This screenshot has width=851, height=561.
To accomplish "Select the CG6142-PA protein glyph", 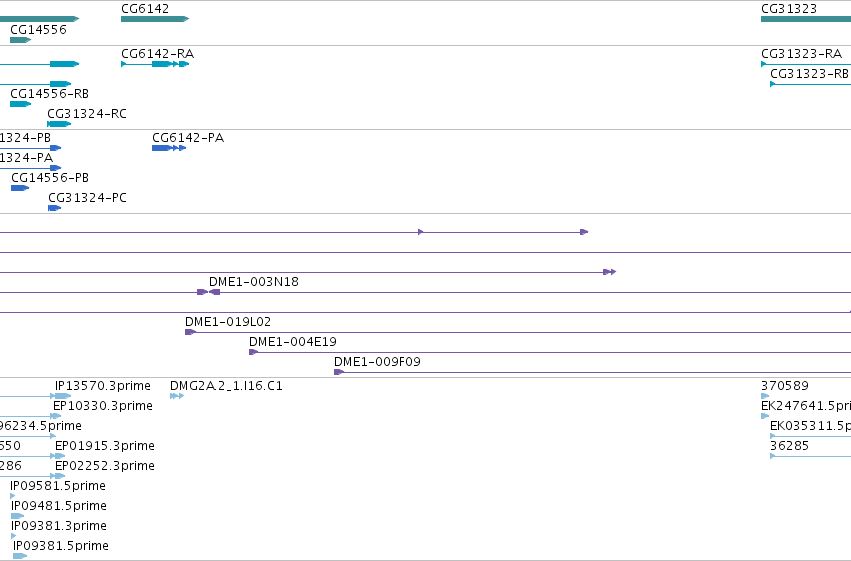I will 169,148.
